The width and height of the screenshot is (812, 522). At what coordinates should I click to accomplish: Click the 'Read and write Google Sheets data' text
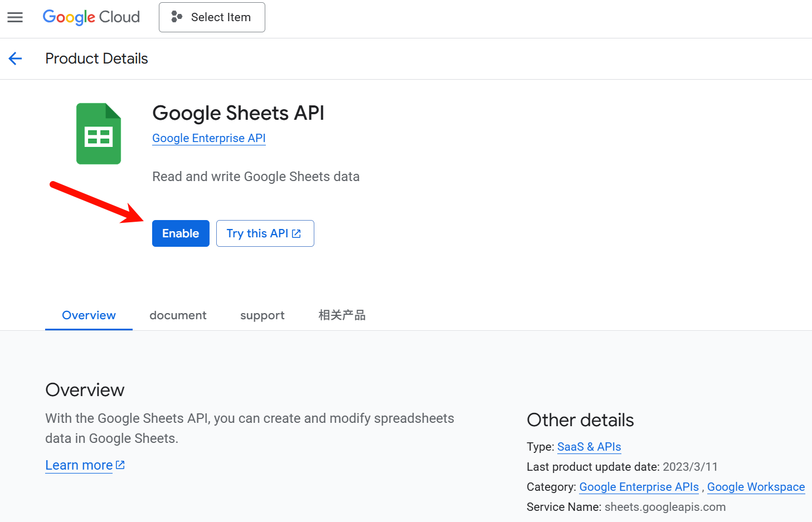point(256,177)
